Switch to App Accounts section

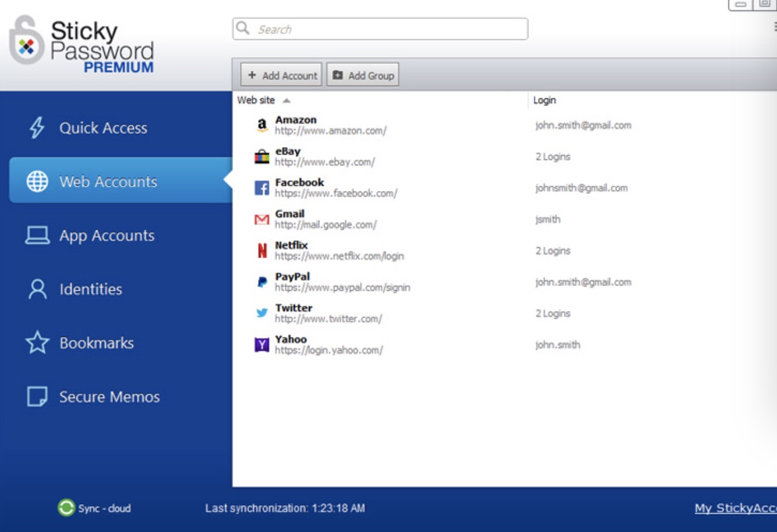click(x=107, y=236)
